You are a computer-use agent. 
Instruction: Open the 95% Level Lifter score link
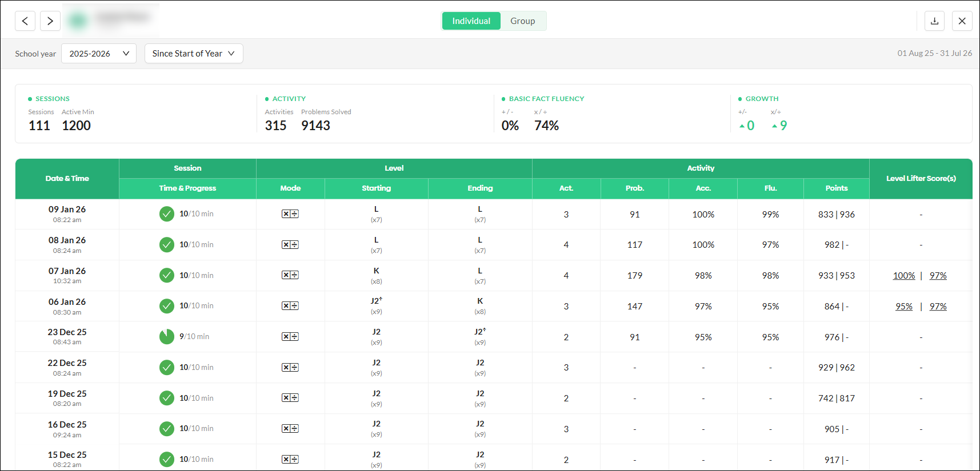point(904,307)
